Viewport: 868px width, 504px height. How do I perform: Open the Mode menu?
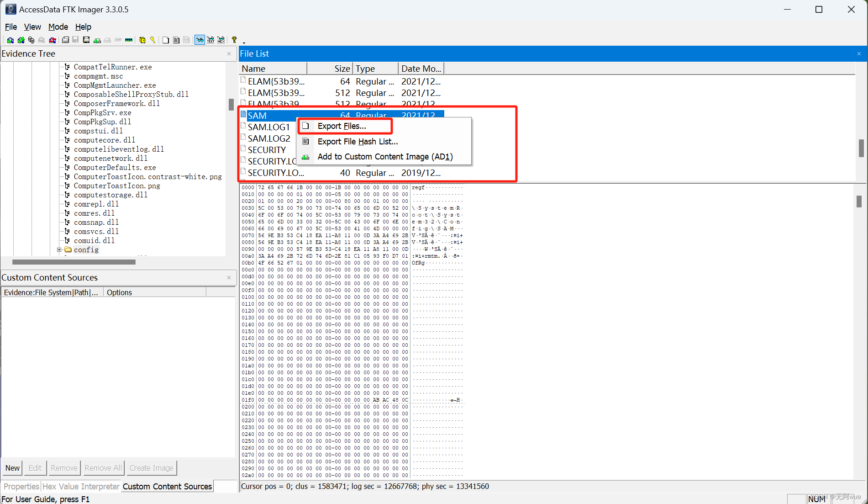[x=58, y=27]
